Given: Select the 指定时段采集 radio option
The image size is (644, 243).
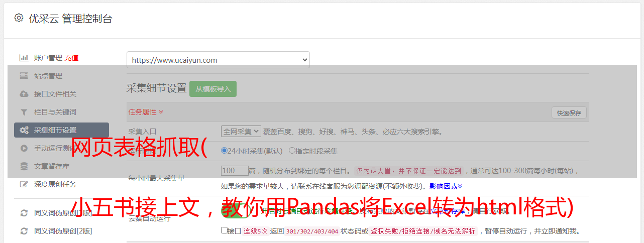Looking at the screenshot, I should pyautogui.click(x=292, y=150).
